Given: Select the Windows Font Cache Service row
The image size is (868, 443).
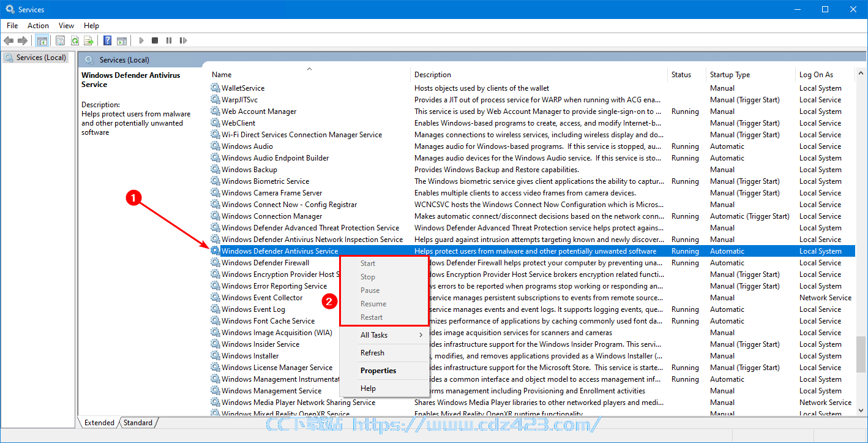Looking at the screenshot, I should (x=532, y=321).
